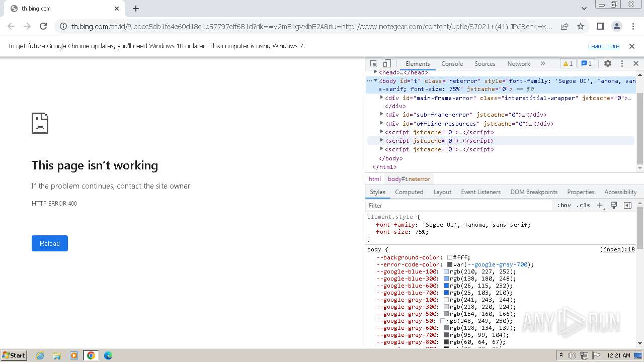
Task: Toggle element state with :hov
Action: click(564, 205)
